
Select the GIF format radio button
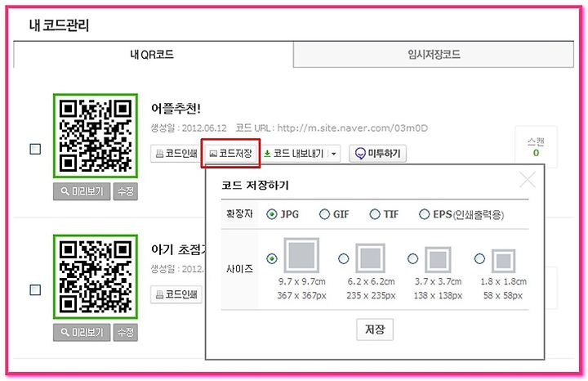[x=324, y=214]
